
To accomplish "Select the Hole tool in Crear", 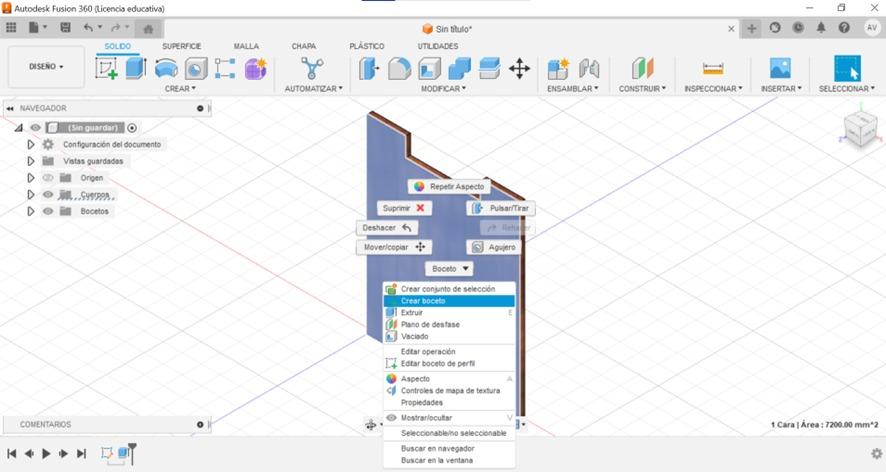I will [x=196, y=68].
